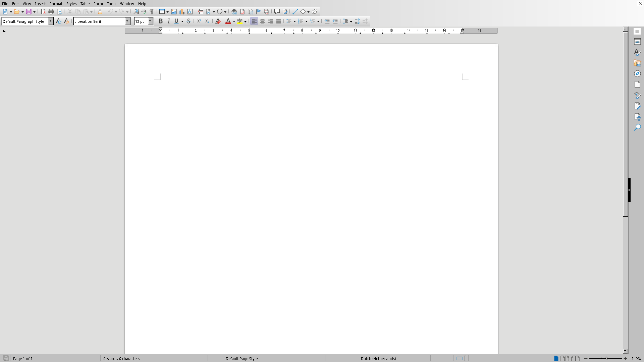The width and height of the screenshot is (644, 362).
Task: Open the Format menu
Action: (56, 4)
